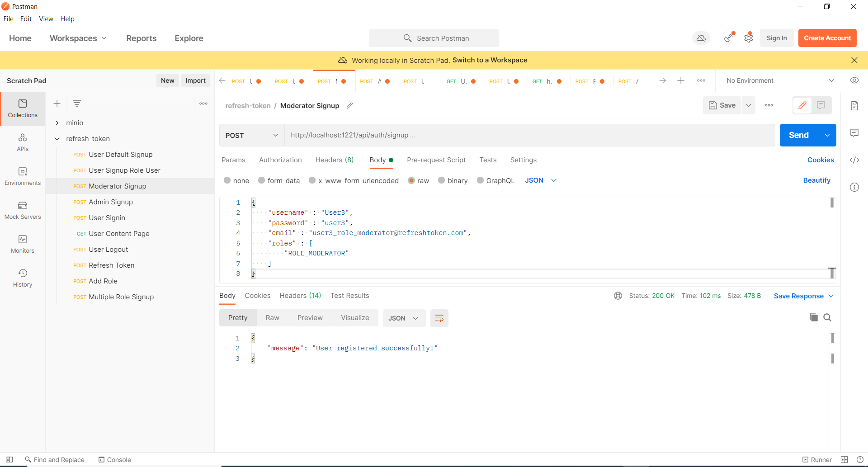868x467 pixels.
Task: Open the Send button dropdown arrow
Action: pos(827,135)
